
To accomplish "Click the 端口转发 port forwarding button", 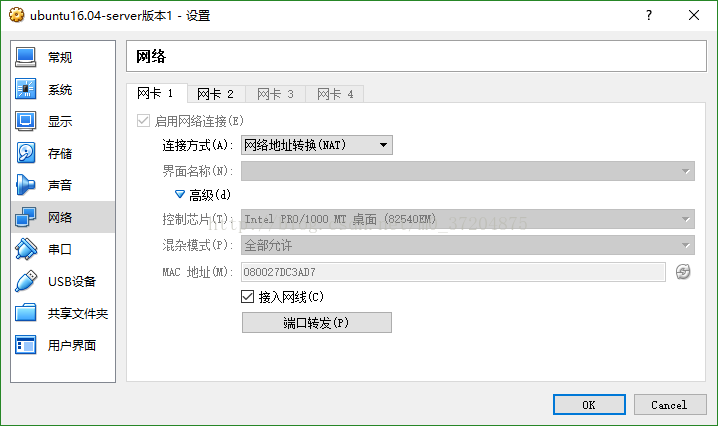I will pos(316,323).
